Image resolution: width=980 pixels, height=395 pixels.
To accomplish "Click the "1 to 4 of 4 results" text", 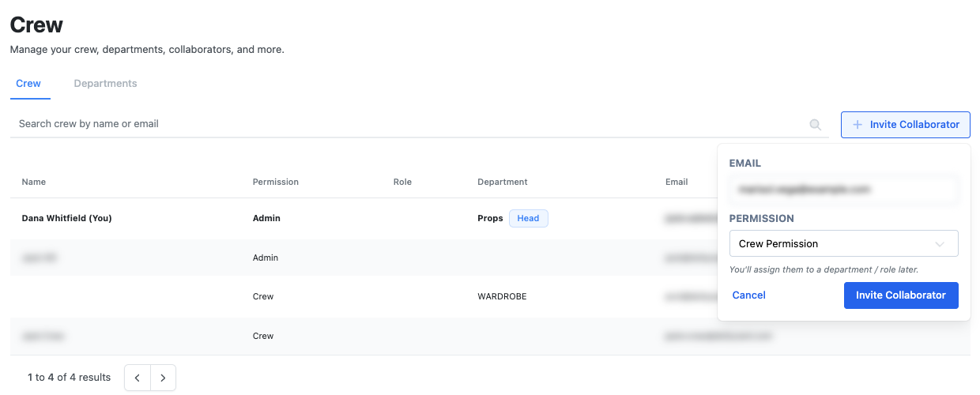I will [x=69, y=378].
